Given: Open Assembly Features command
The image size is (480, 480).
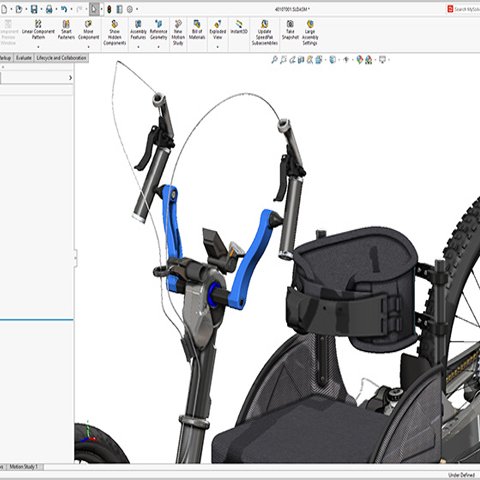Looking at the screenshot, I should click(x=138, y=30).
